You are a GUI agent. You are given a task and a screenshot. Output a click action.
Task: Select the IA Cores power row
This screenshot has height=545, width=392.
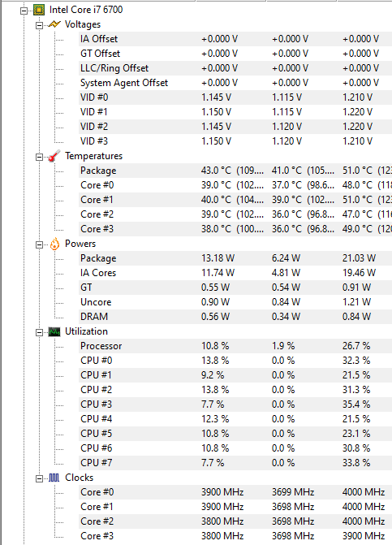[x=235, y=273]
